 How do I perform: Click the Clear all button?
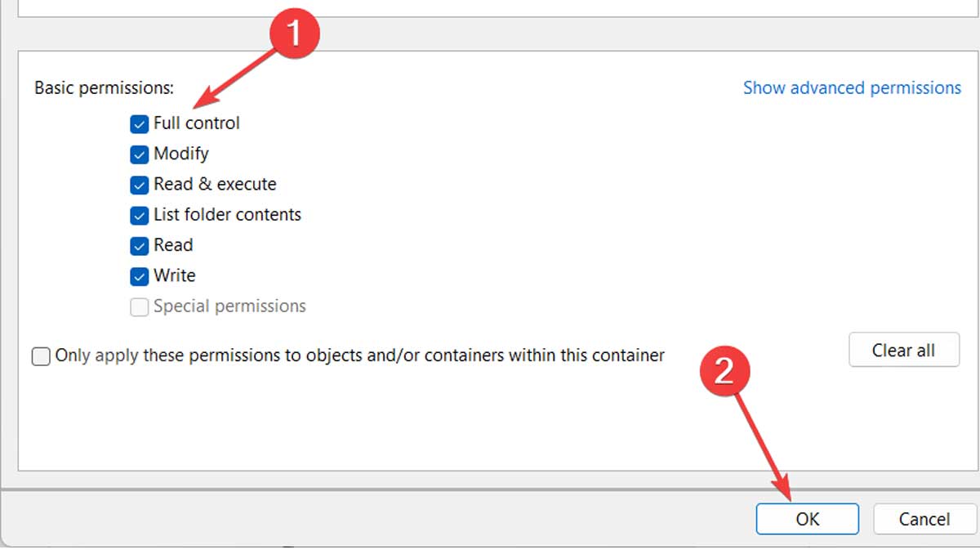904,350
